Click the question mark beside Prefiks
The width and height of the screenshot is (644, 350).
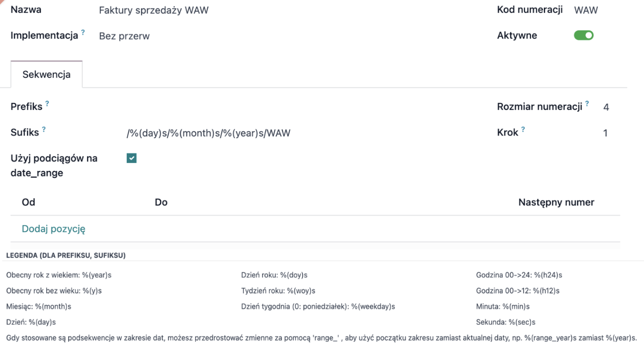pos(47,104)
